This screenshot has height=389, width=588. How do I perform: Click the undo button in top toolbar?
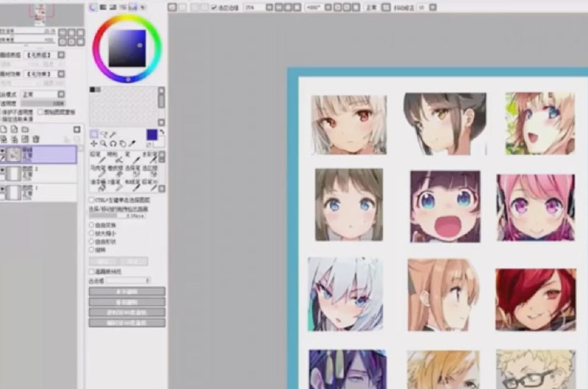172,7
